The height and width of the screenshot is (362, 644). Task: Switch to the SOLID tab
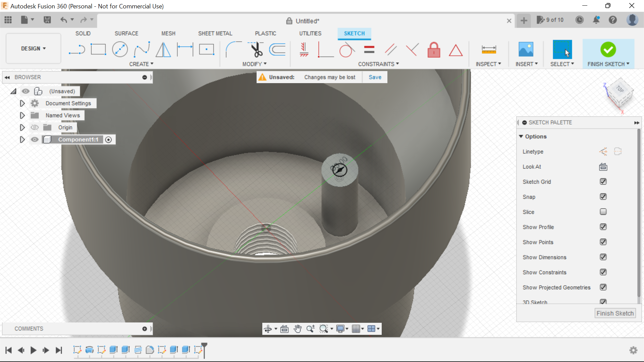83,33
